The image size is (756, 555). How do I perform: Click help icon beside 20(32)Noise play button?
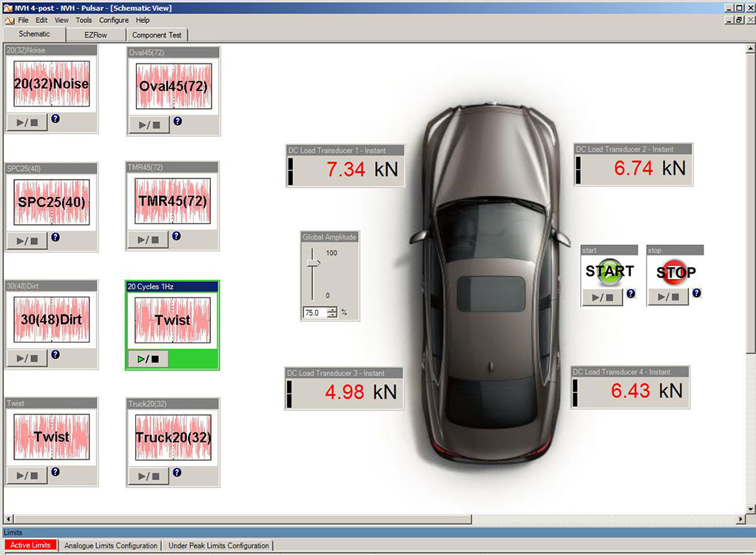pyautogui.click(x=55, y=118)
